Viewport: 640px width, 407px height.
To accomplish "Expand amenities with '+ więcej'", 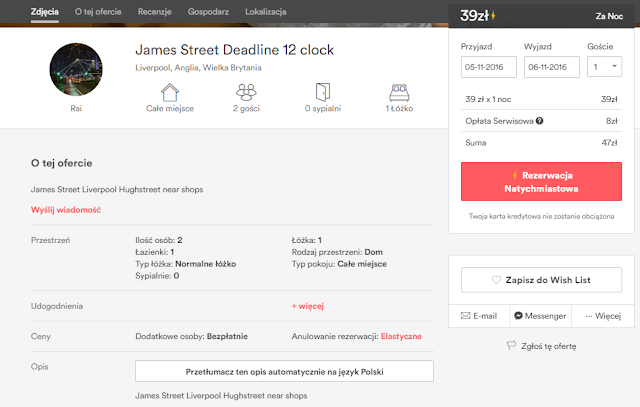I will tap(307, 305).
